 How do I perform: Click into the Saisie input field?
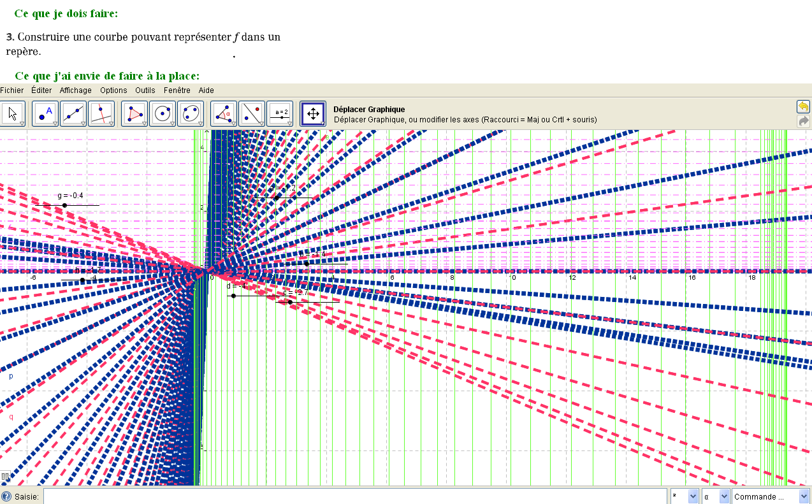(355, 496)
